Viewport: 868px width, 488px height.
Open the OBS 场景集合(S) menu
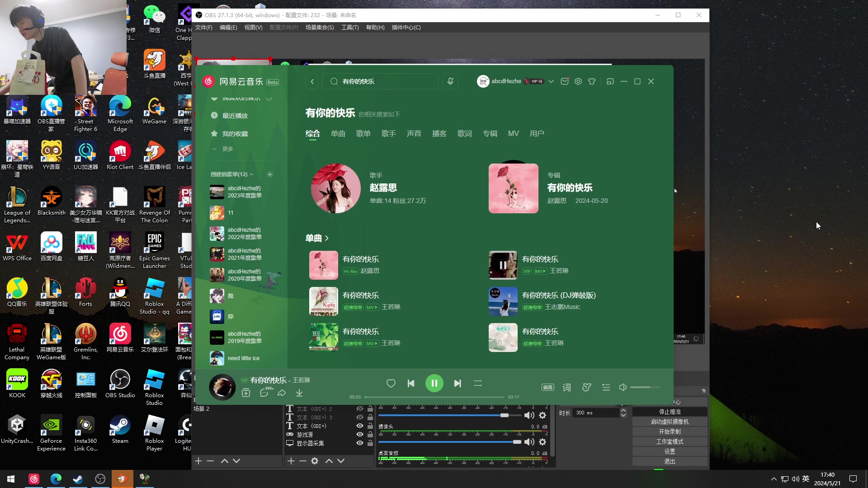point(320,28)
